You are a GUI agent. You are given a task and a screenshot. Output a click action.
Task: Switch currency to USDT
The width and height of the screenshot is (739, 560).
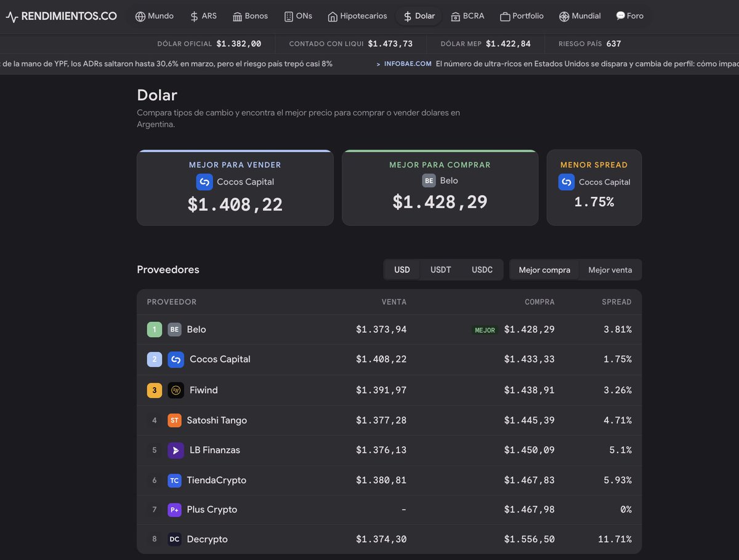(x=441, y=270)
